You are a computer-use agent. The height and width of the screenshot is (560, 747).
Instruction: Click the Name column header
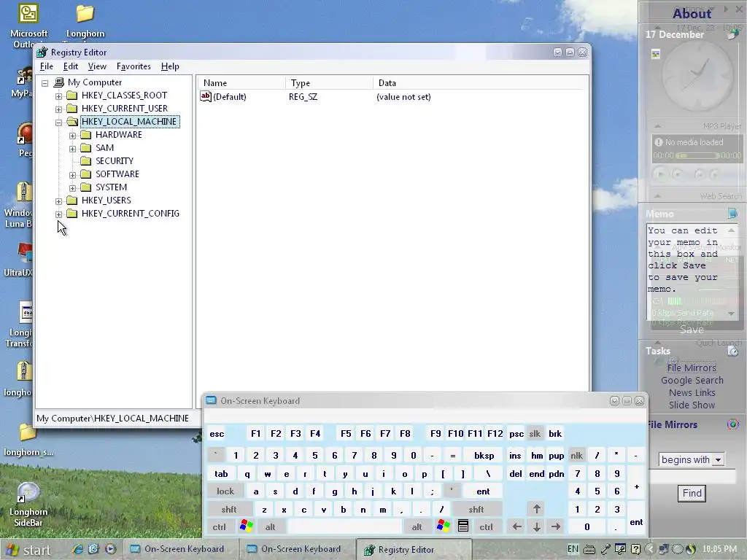click(x=241, y=83)
